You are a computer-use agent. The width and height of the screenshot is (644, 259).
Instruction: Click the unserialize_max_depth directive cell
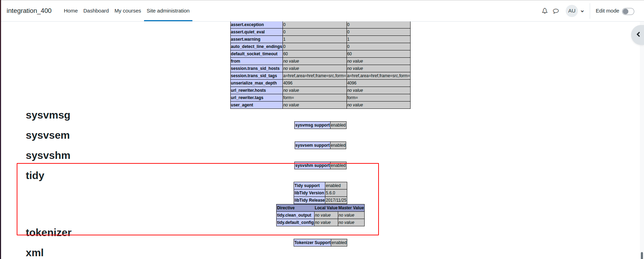(x=256, y=83)
